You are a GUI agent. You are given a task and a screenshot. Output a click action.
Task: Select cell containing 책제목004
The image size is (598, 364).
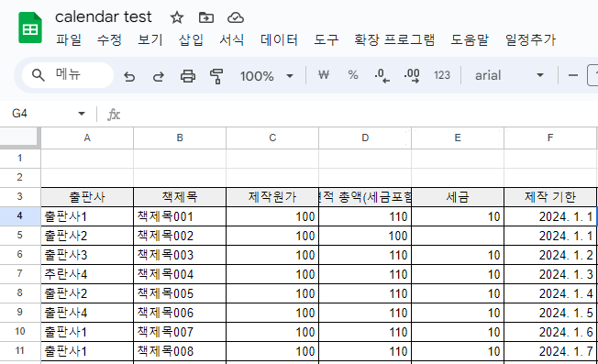pos(180,274)
